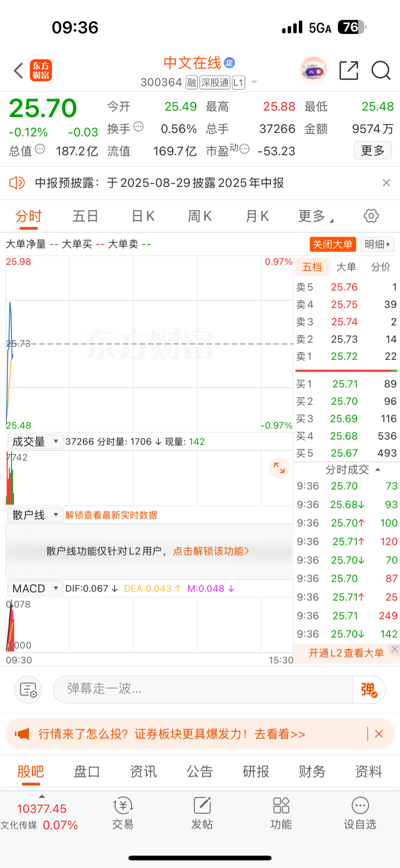The width and height of the screenshot is (400, 868).
Task: Open the 研报 tab
Action: click(x=256, y=772)
